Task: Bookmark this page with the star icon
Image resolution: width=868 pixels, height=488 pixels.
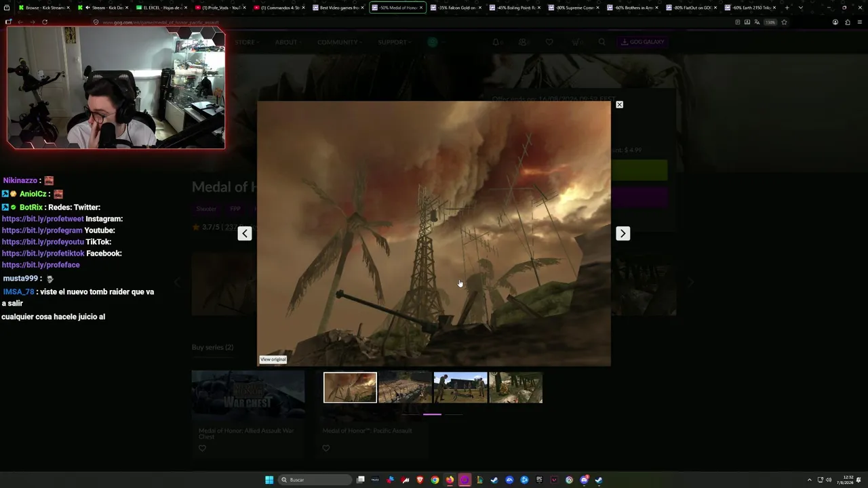Action: tap(784, 22)
